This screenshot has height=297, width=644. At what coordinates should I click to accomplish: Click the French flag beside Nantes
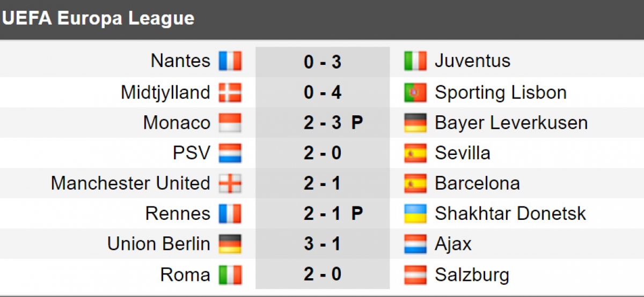[230, 61]
